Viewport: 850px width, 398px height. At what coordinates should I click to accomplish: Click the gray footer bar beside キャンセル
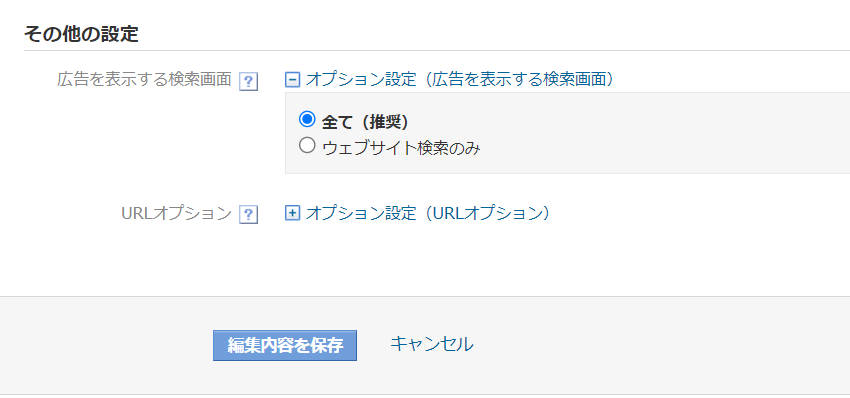(651, 345)
